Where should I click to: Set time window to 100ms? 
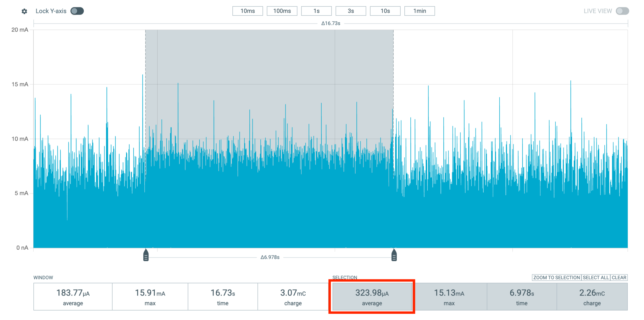[282, 11]
